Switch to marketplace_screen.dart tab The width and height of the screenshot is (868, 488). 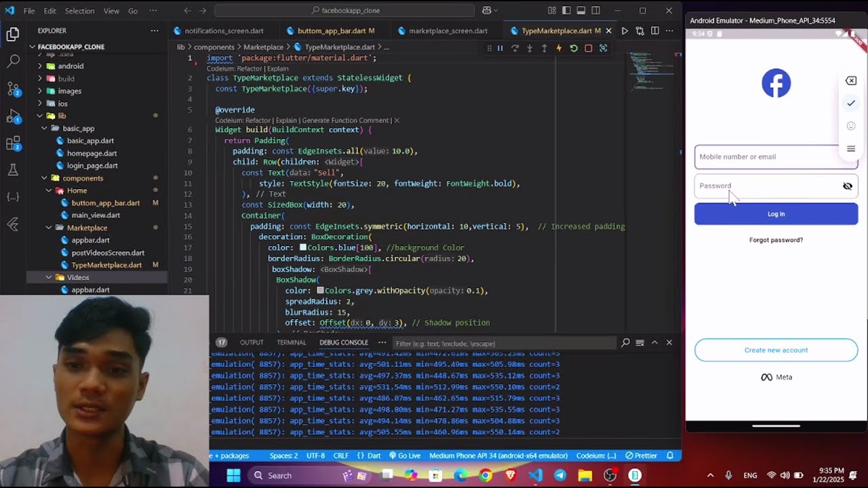[448, 30]
